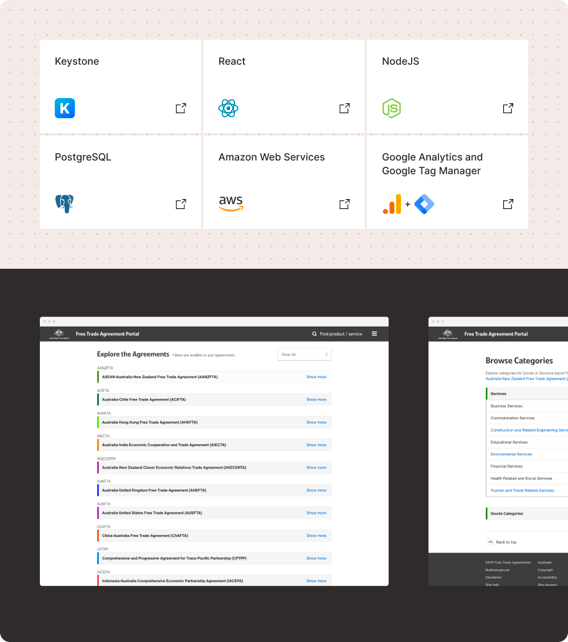Show more for China-Australia ChAFTA agreement
Screen dimensions: 568x642
[x=317, y=536]
